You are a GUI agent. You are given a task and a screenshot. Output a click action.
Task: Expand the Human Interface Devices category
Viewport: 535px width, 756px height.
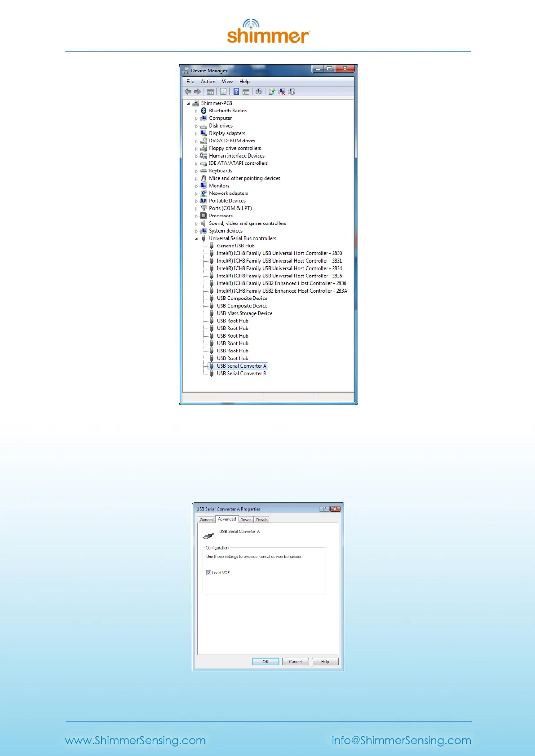click(x=196, y=156)
